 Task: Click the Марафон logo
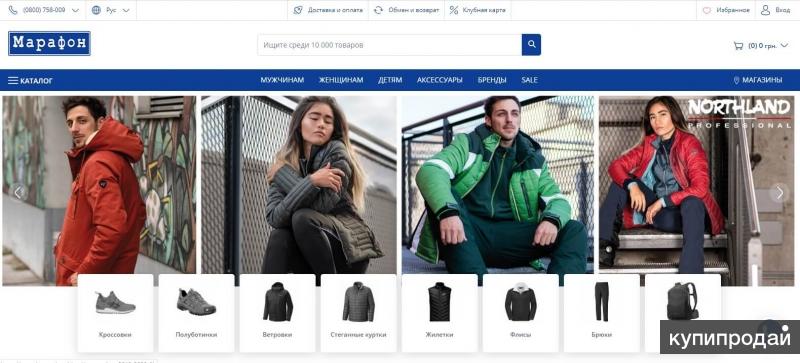[x=49, y=43]
